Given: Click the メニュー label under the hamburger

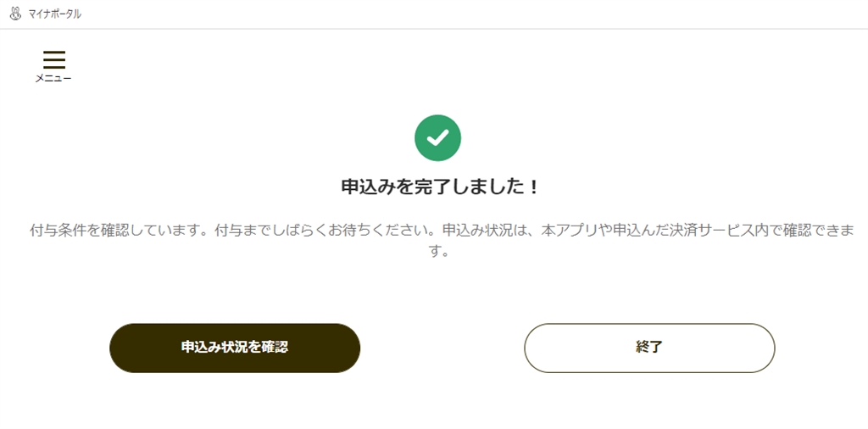Looking at the screenshot, I should [x=53, y=79].
